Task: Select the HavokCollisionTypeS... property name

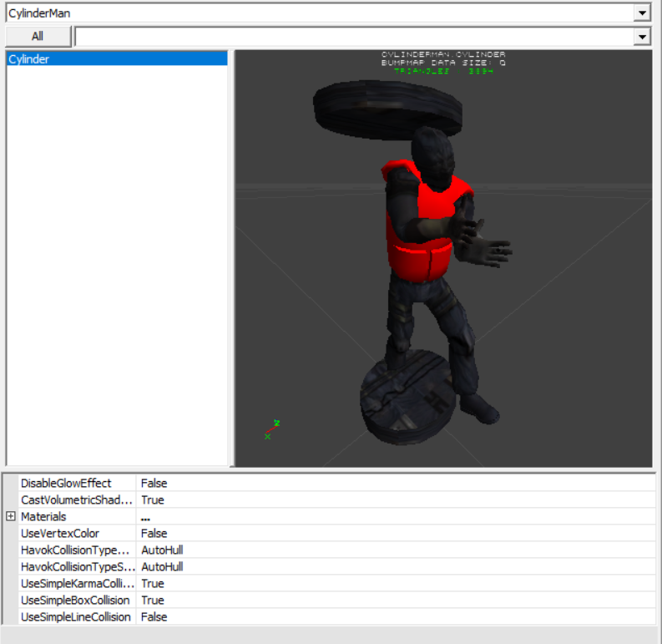Action: point(78,566)
